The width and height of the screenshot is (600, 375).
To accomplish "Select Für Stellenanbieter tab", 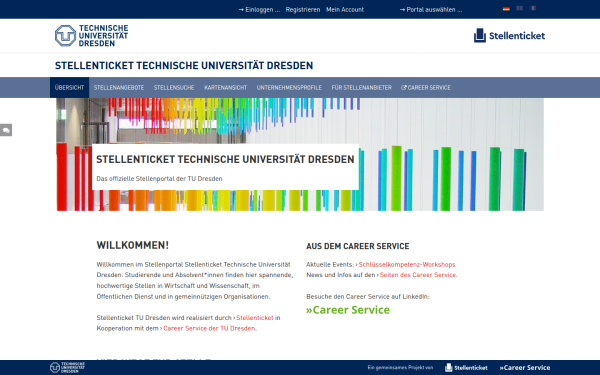I will (362, 88).
